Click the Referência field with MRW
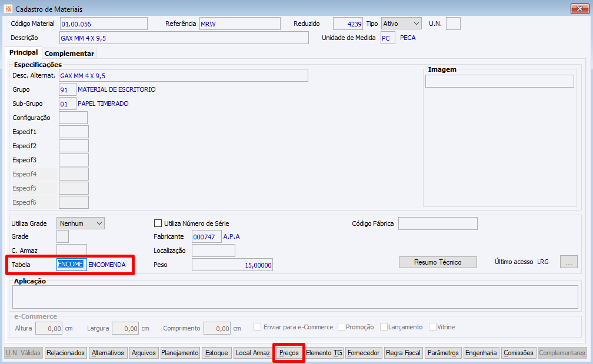This screenshot has height=364, width=593. [240, 24]
